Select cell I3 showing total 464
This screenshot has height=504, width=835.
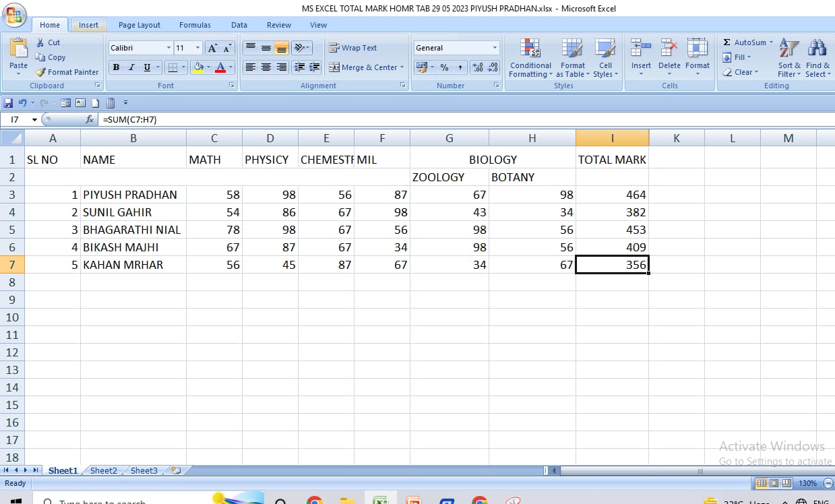[612, 195]
